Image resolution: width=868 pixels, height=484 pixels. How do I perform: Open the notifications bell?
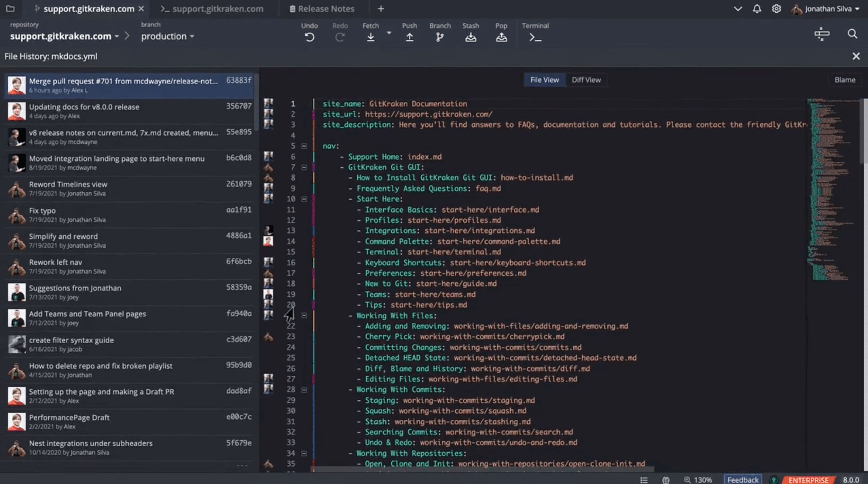757,8
